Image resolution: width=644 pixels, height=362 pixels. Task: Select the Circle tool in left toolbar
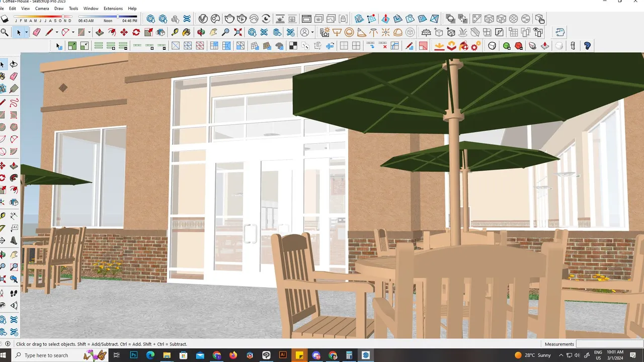[x=3, y=127]
